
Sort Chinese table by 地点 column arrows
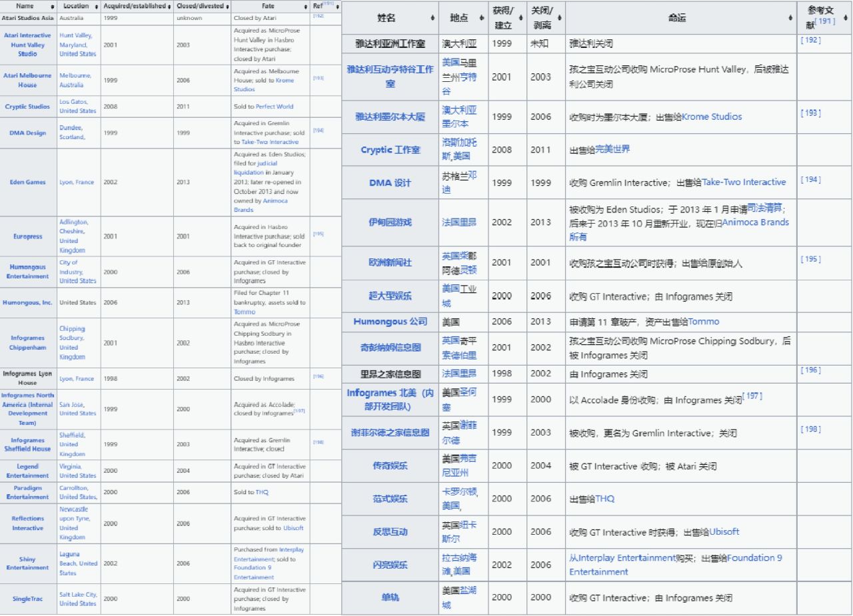tap(482, 18)
